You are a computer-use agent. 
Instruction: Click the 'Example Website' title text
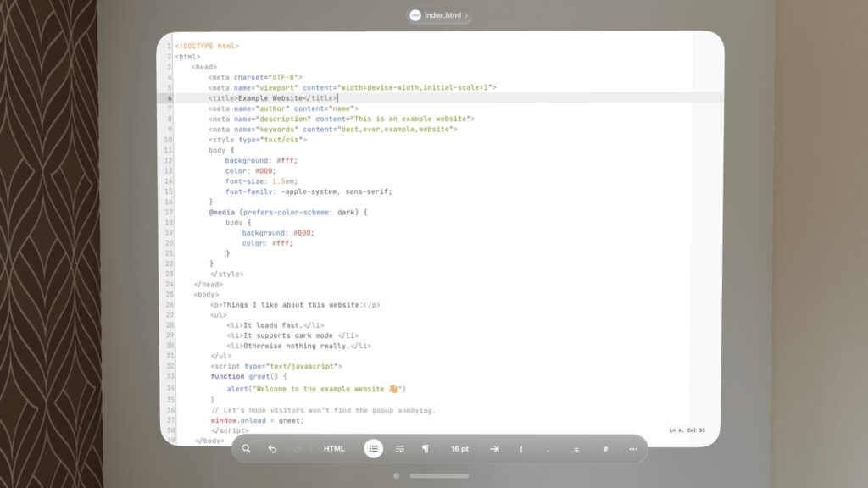point(270,98)
